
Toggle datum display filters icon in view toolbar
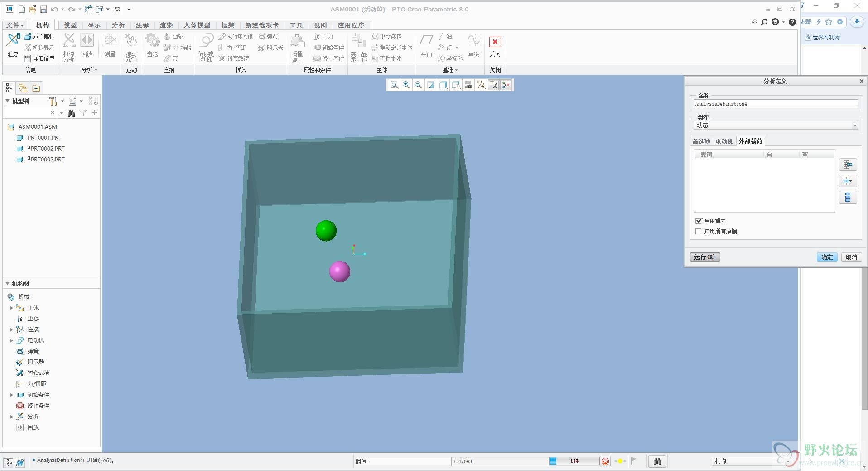pyautogui.click(x=481, y=85)
